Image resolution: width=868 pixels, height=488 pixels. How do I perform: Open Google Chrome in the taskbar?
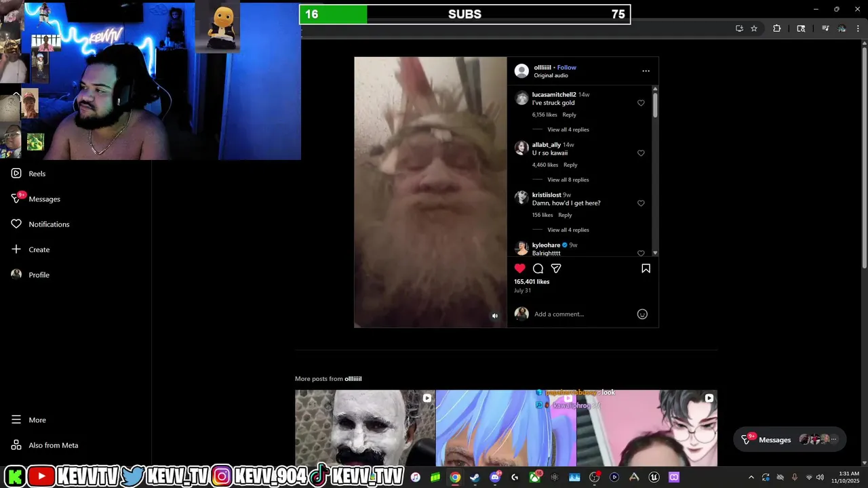point(455,477)
